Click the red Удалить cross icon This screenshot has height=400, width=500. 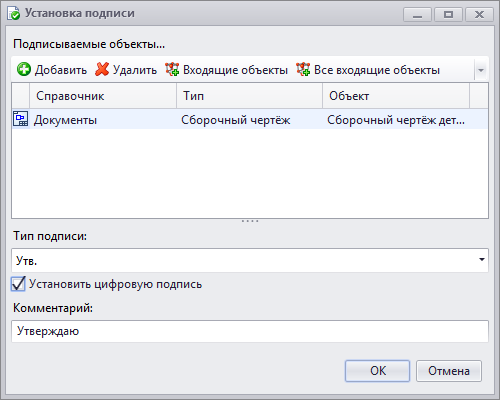(102, 69)
